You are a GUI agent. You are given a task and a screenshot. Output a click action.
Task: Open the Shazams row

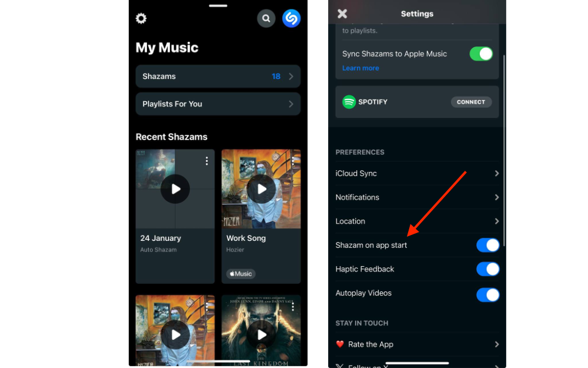point(218,76)
